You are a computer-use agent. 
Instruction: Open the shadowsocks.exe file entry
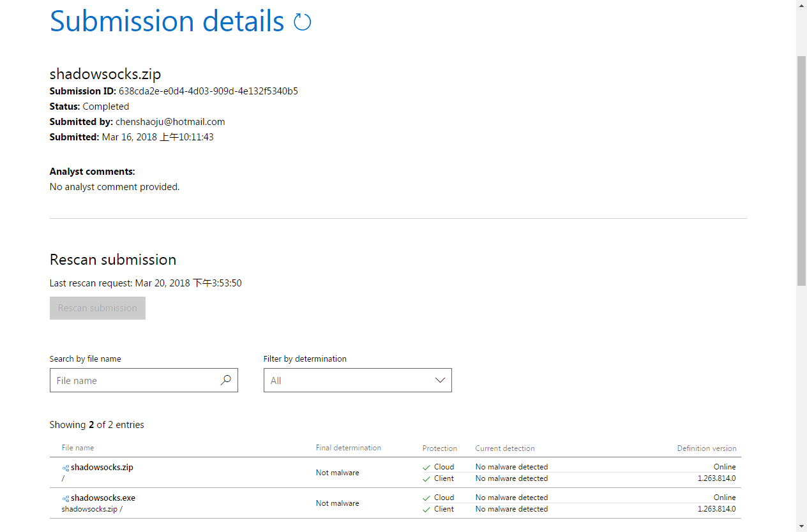pyautogui.click(x=103, y=498)
